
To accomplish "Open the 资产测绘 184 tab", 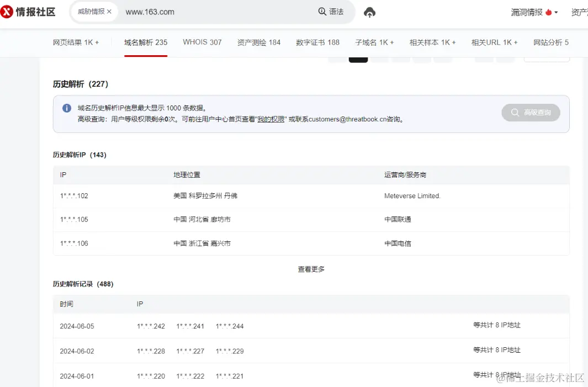I will click(259, 43).
